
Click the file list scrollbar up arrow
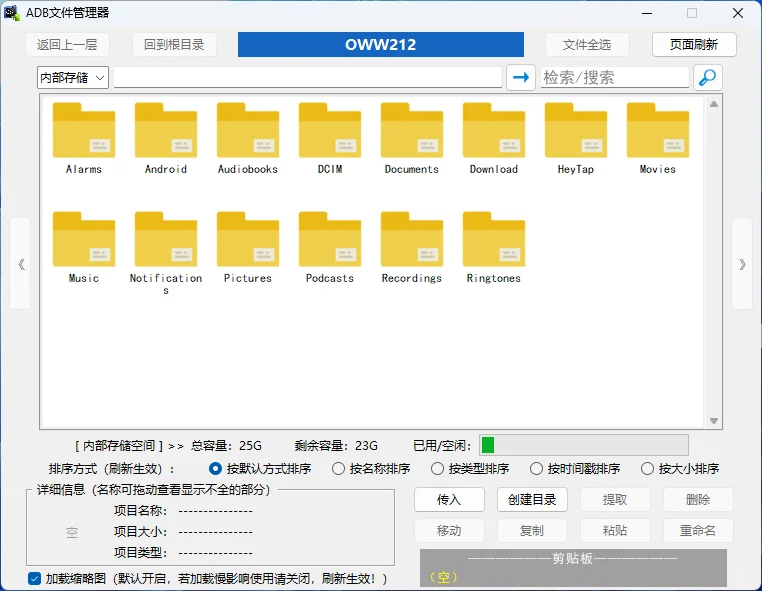pyautogui.click(x=714, y=104)
